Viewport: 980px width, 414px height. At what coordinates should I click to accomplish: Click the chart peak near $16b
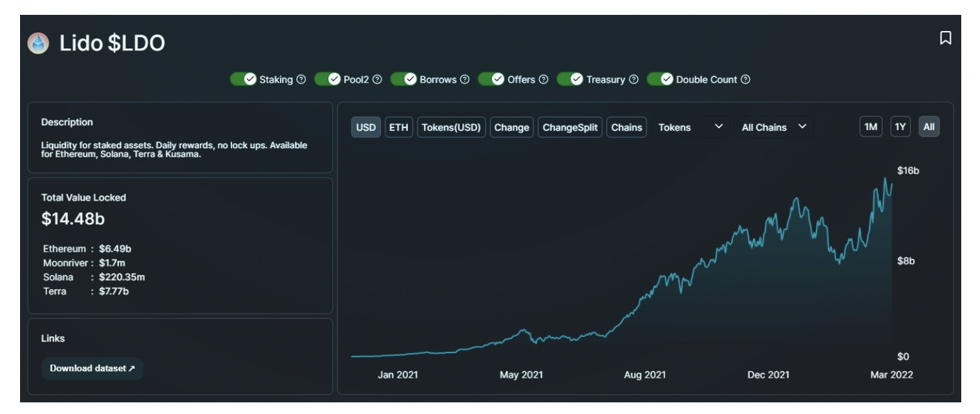tap(884, 179)
